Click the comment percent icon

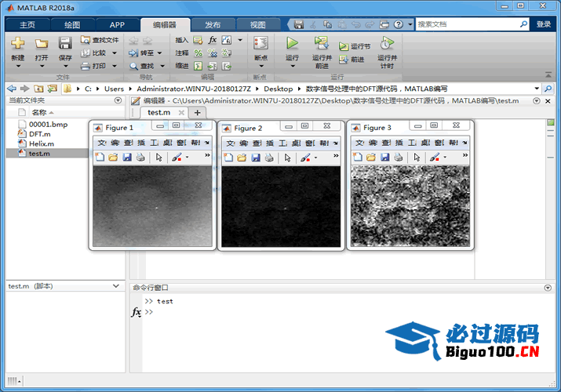click(199, 53)
